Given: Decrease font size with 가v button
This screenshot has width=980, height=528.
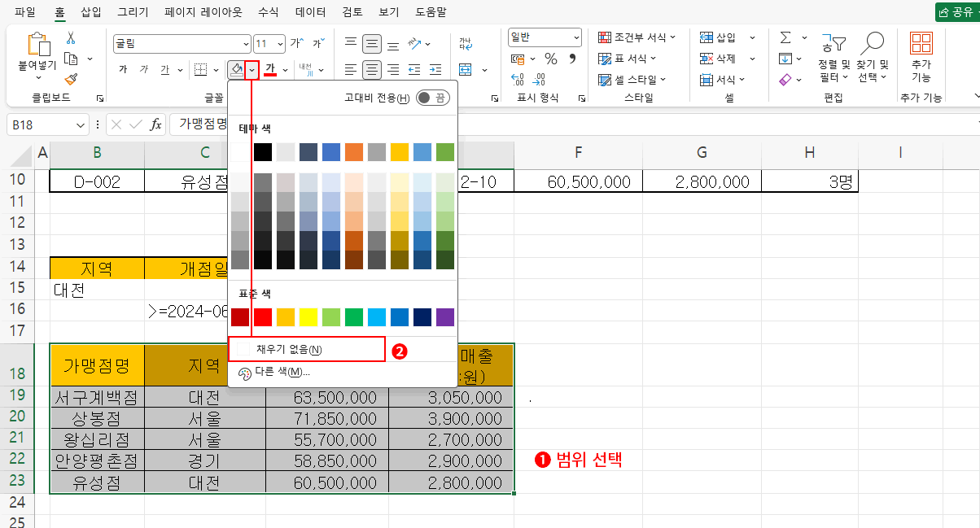Looking at the screenshot, I should click(318, 43).
